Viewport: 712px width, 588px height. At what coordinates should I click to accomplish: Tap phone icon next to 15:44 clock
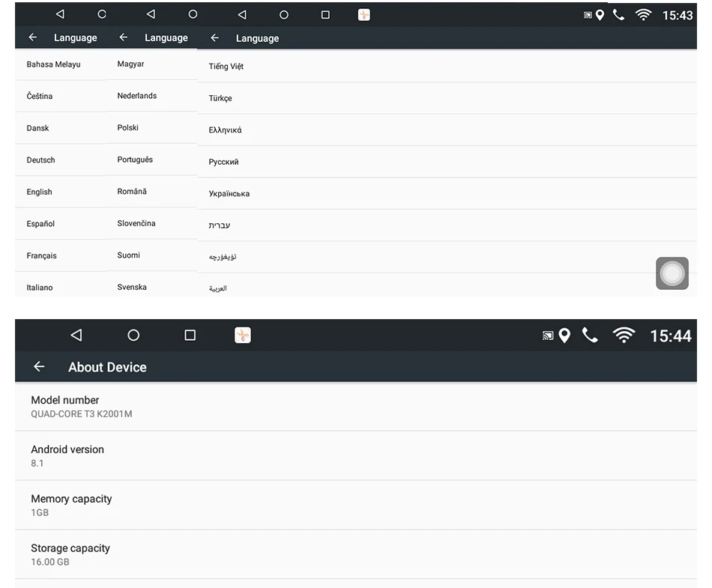pyautogui.click(x=590, y=336)
